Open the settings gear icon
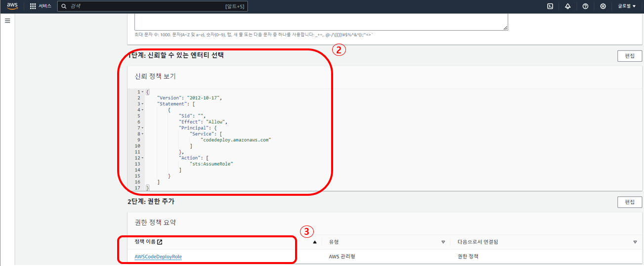This screenshot has height=266, width=644. point(603,6)
